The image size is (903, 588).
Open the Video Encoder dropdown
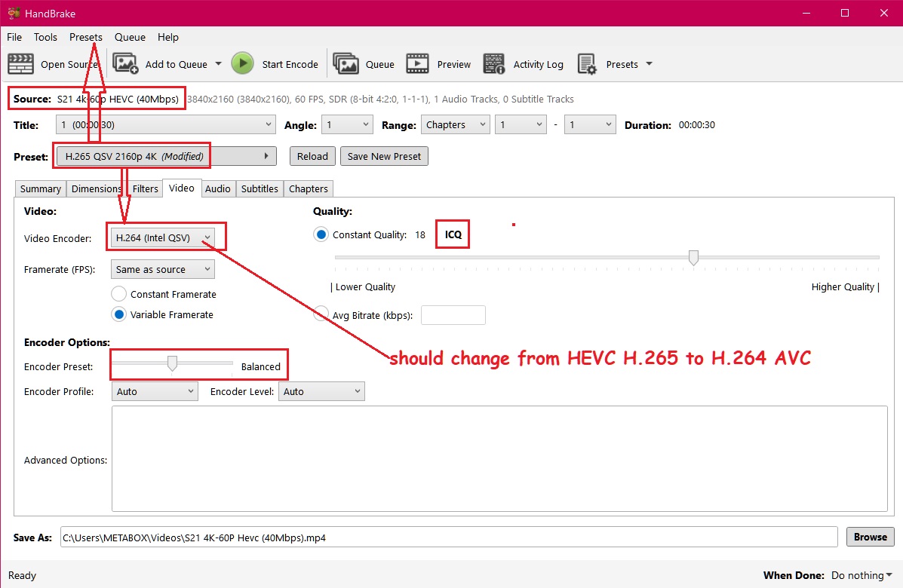[162, 237]
